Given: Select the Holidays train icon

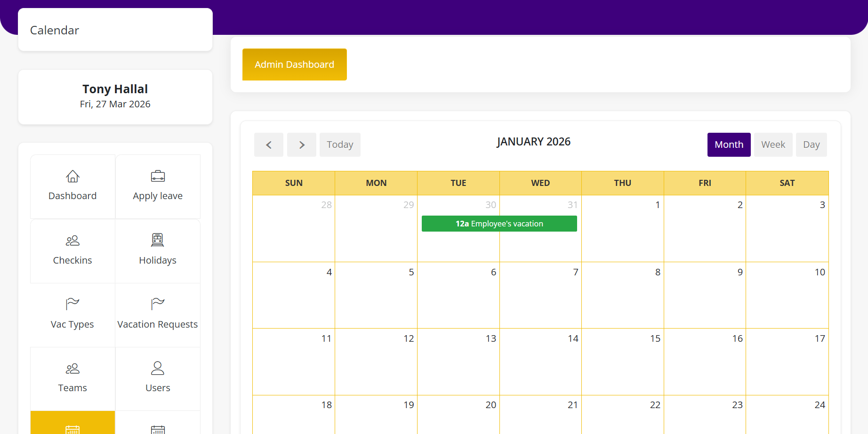Looking at the screenshot, I should coord(158,240).
